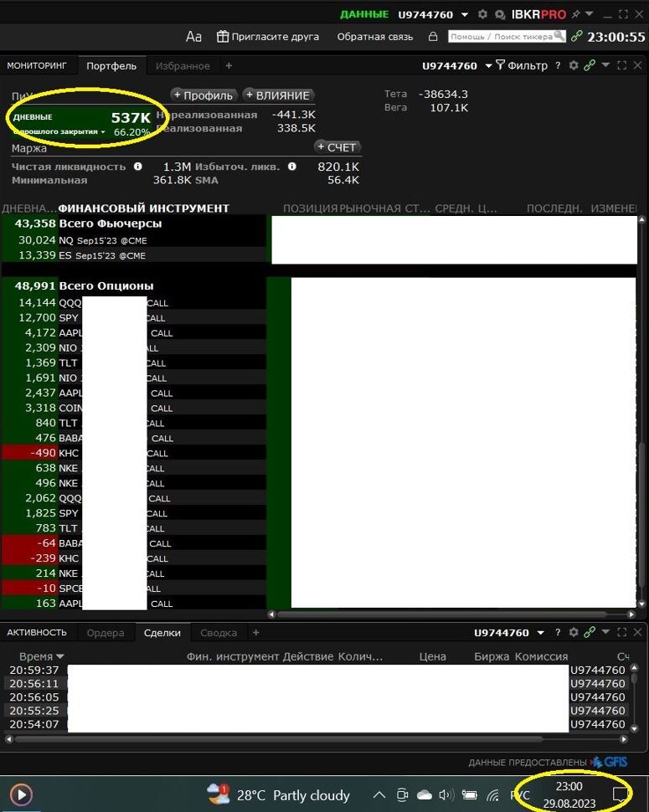Sort by the ФИНАНСОВЫЙ ИНСТРУМЕНТ column header
The image size is (649, 812).
pos(143,208)
